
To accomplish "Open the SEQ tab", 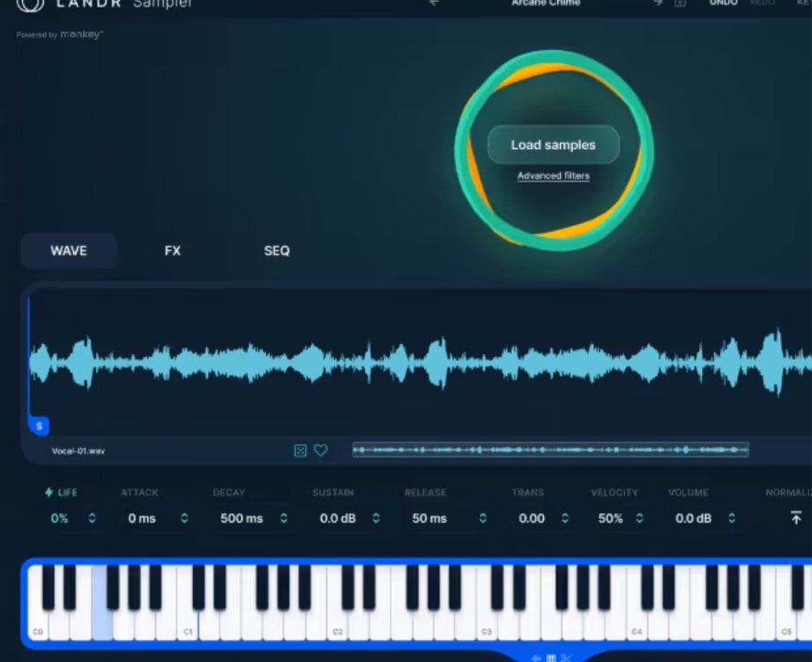I will tap(276, 250).
